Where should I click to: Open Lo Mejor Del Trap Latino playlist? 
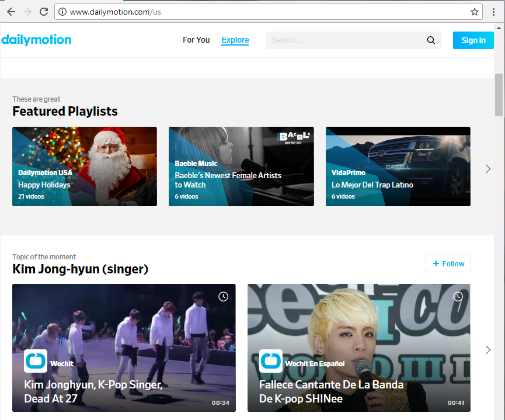(398, 166)
